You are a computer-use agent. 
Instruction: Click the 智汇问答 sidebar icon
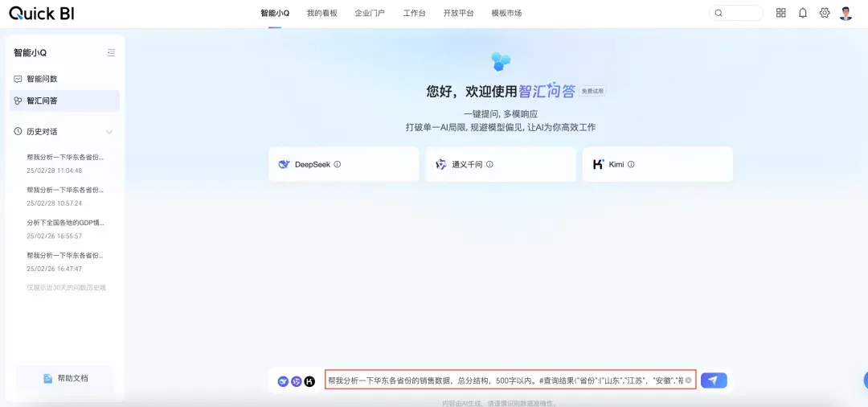tap(18, 101)
